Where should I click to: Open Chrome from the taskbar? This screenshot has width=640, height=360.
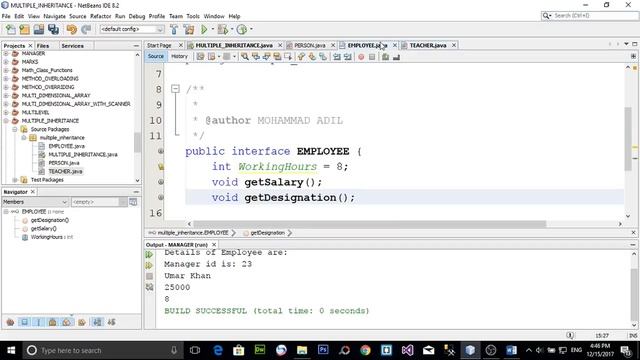tap(365, 350)
